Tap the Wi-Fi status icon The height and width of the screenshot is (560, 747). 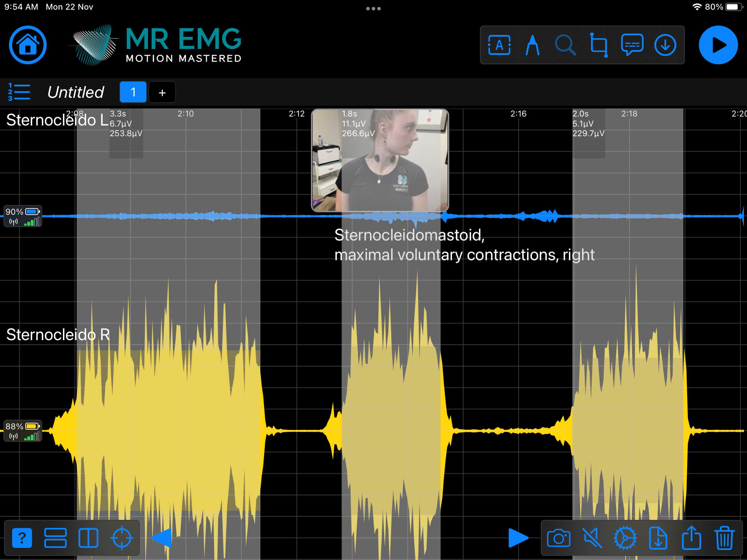697,7
